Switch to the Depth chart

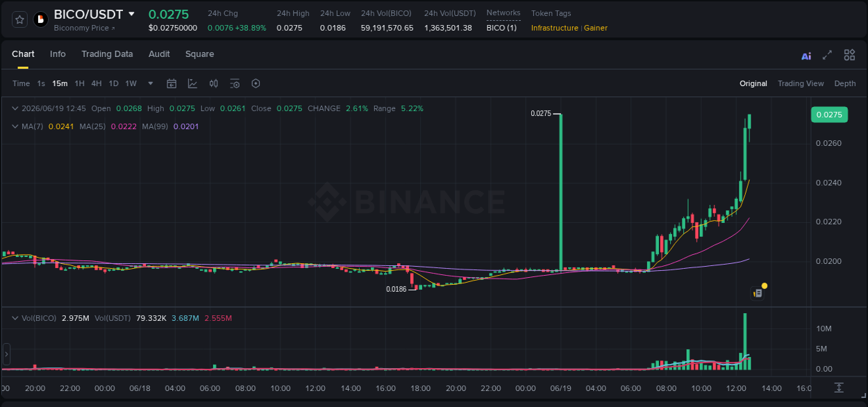click(x=845, y=83)
